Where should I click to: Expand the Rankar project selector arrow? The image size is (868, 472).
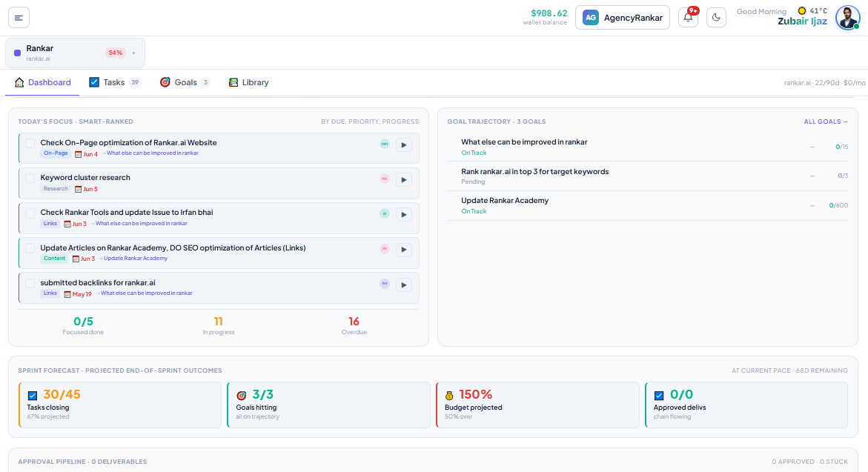tap(133, 53)
